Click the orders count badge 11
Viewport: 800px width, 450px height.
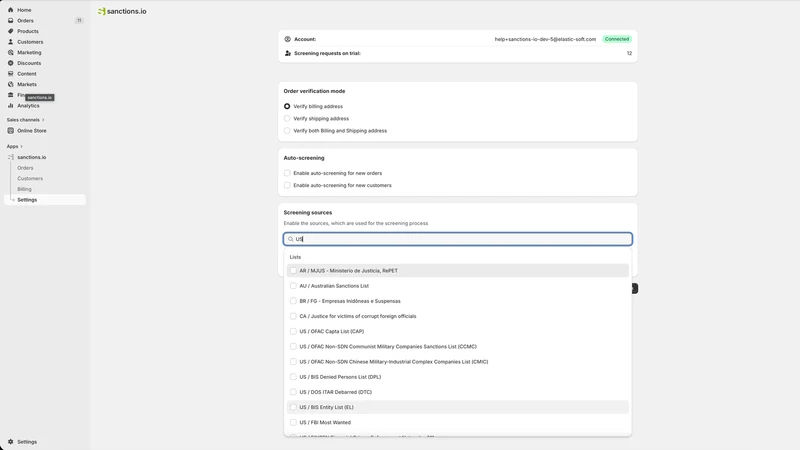(x=79, y=20)
